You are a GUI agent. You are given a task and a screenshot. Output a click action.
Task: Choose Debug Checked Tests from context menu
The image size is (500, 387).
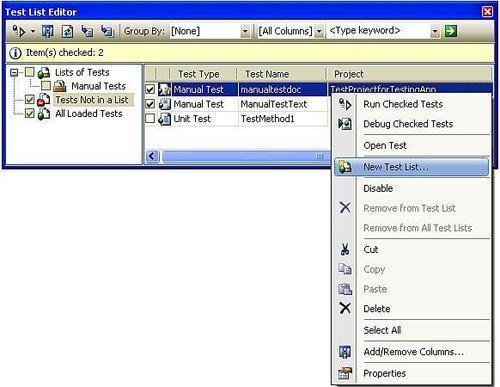(412, 124)
